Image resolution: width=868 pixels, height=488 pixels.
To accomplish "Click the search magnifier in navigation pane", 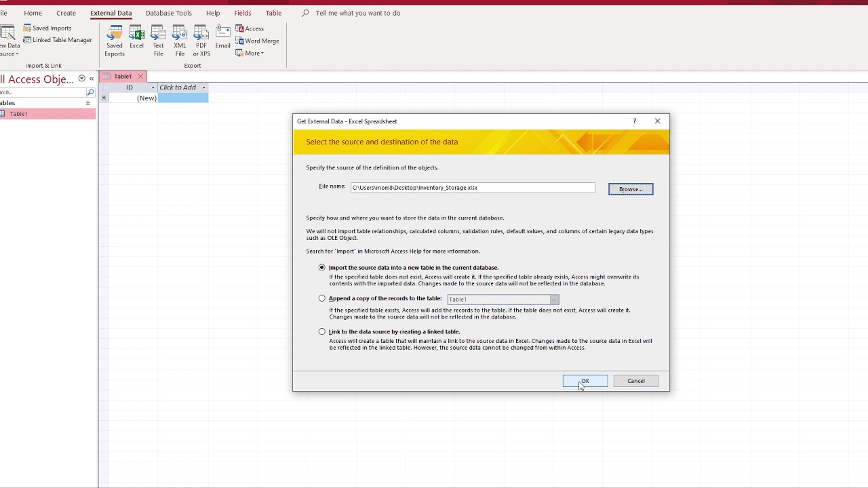I will click(x=90, y=92).
